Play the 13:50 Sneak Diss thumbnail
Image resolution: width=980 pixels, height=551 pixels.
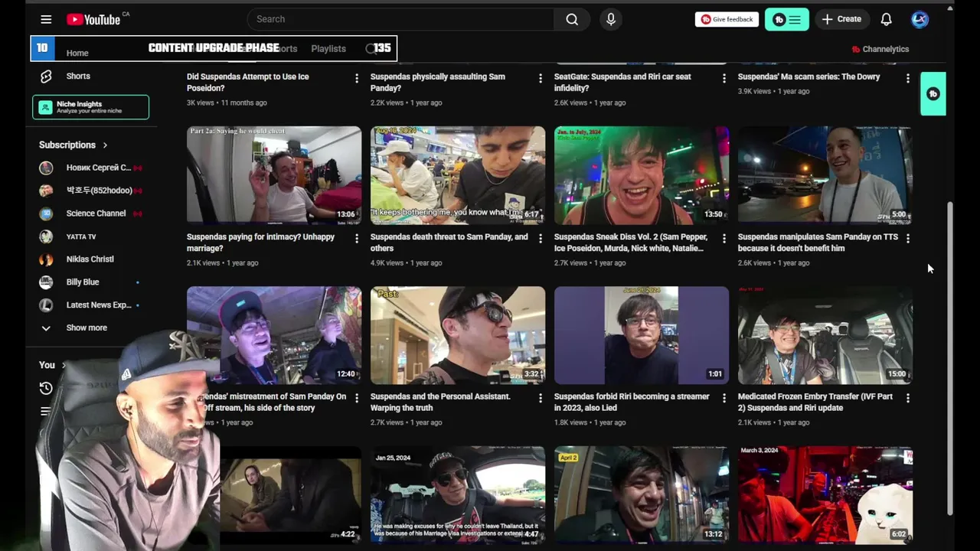pos(642,175)
